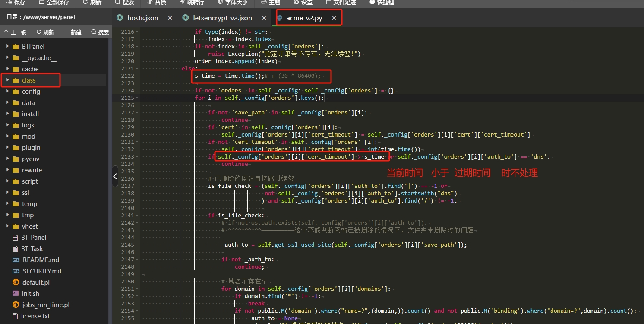This screenshot has height=324, width=644.
Task: Open the 跳转行 go-to-line tool
Action: coord(192,3)
